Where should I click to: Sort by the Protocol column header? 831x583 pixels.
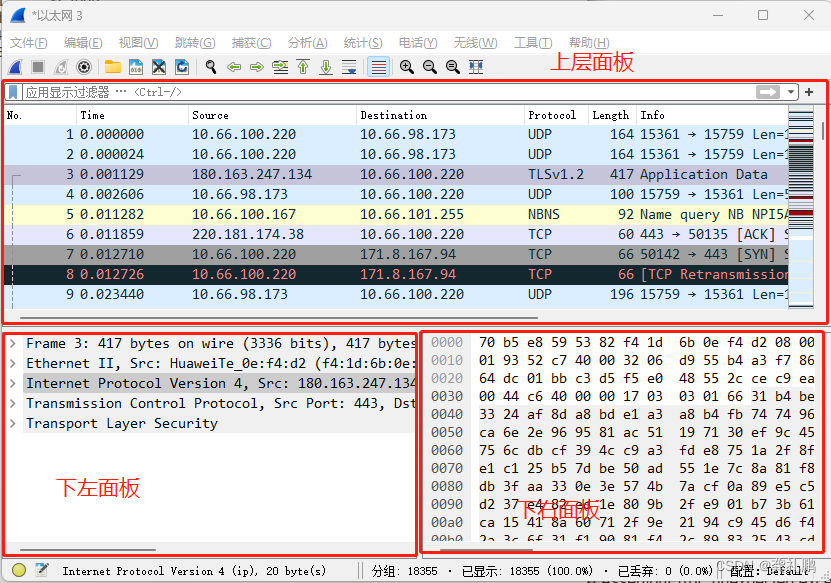point(556,115)
